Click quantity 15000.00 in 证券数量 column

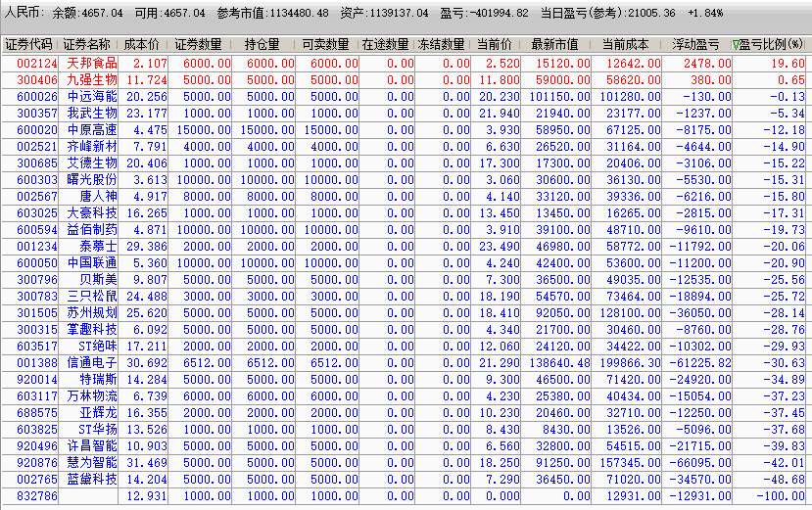pos(204,130)
